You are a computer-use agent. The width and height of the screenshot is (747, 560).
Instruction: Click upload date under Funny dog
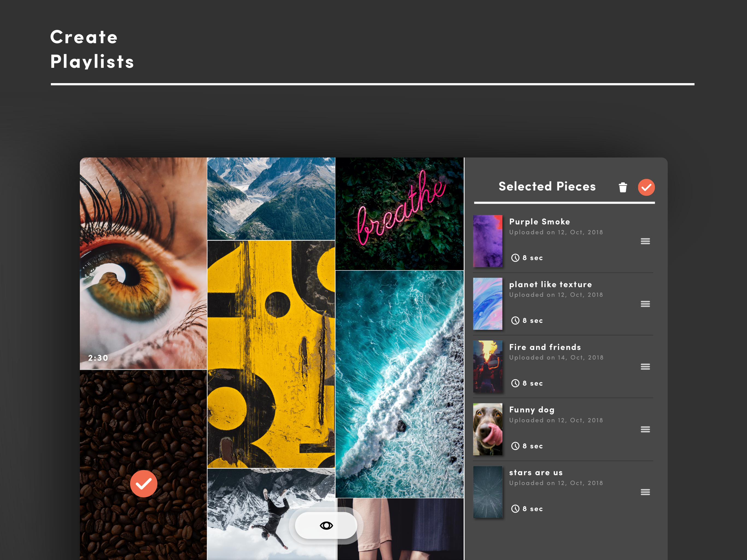(556, 421)
